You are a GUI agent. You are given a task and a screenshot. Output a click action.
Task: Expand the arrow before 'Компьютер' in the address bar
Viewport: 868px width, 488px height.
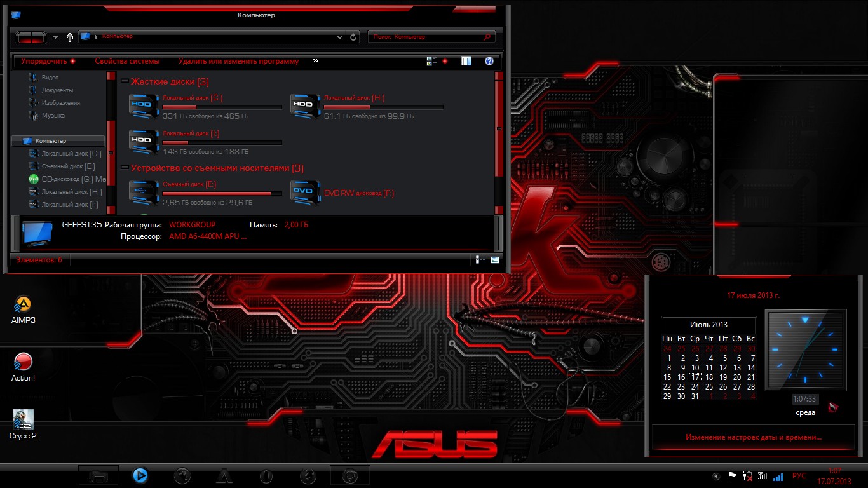coord(96,37)
